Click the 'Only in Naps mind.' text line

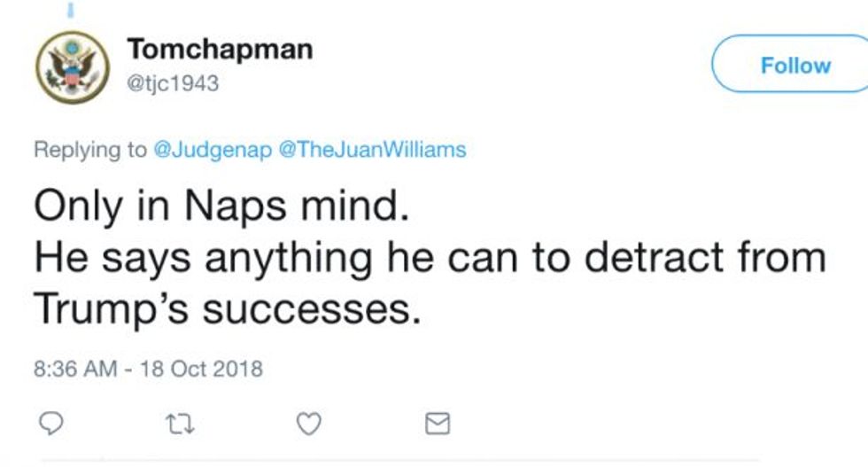click(x=221, y=206)
